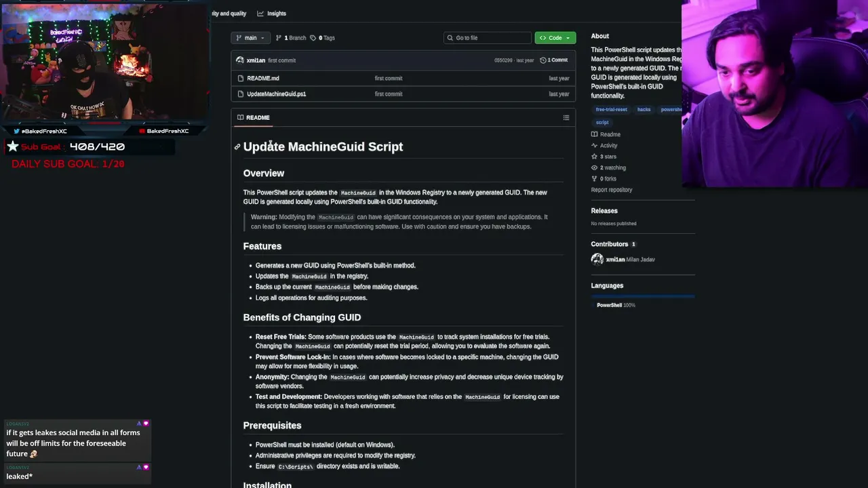
Task: Click the 'DAILY SUB GOAL: 1/20' text
Action: pos(68,164)
